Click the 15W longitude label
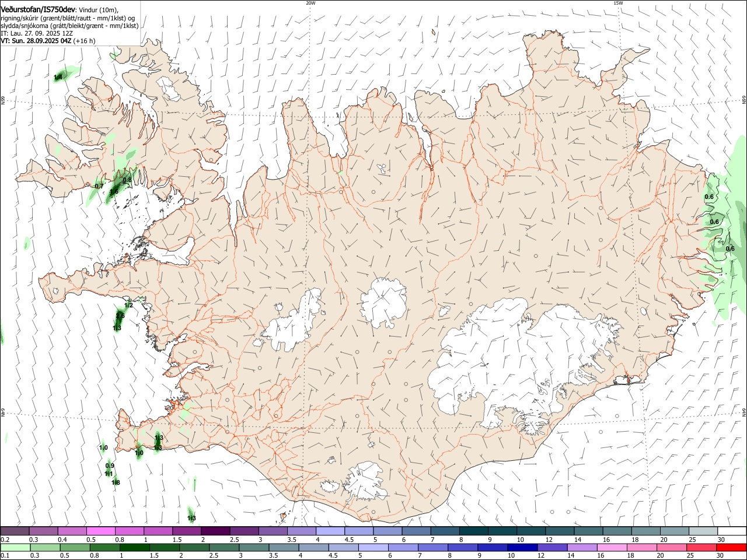The height and width of the screenshot is (560, 747). (x=618, y=3)
